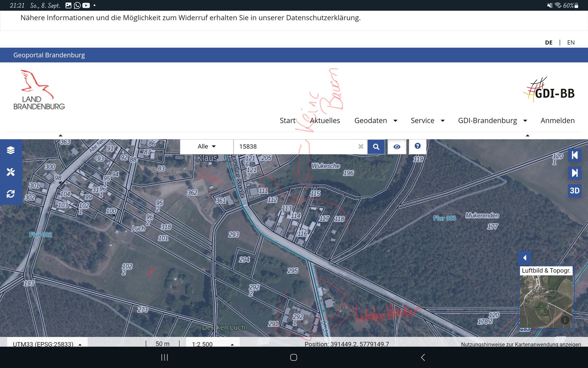Toggle search result visibility eye
The image size is (588, 368).
[x=397, y=147]
